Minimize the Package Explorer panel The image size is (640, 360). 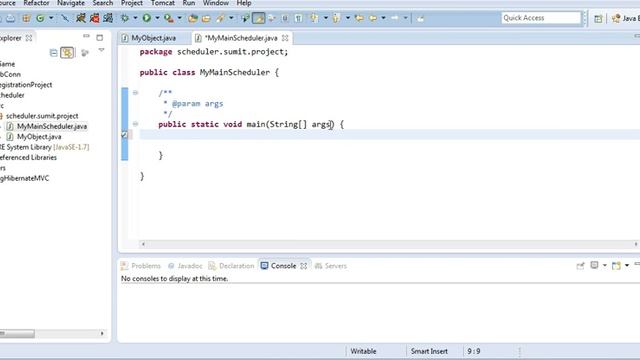86,36
